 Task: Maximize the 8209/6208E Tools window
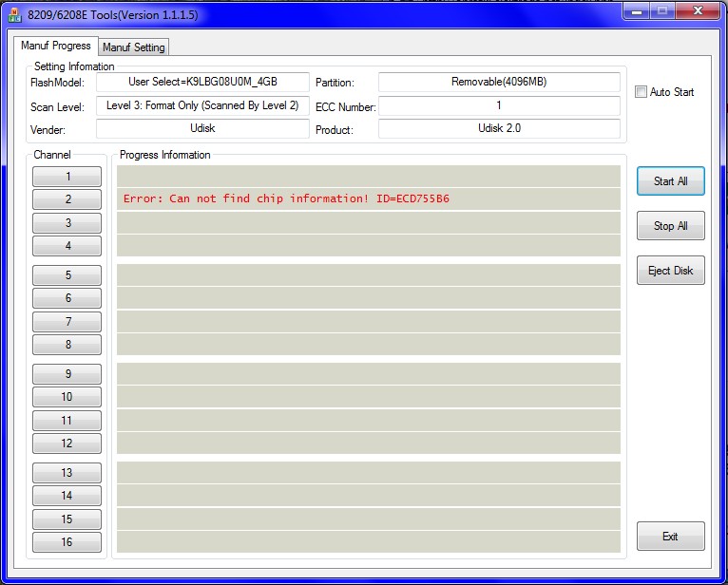(662, 11)
